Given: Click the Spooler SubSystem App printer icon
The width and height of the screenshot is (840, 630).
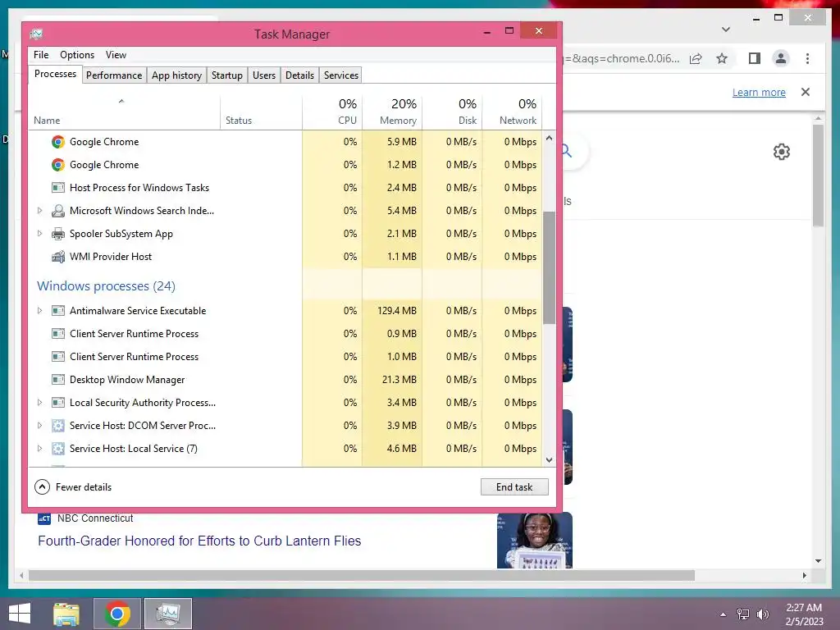Looking at the screenshot, I should pos(58,234).
